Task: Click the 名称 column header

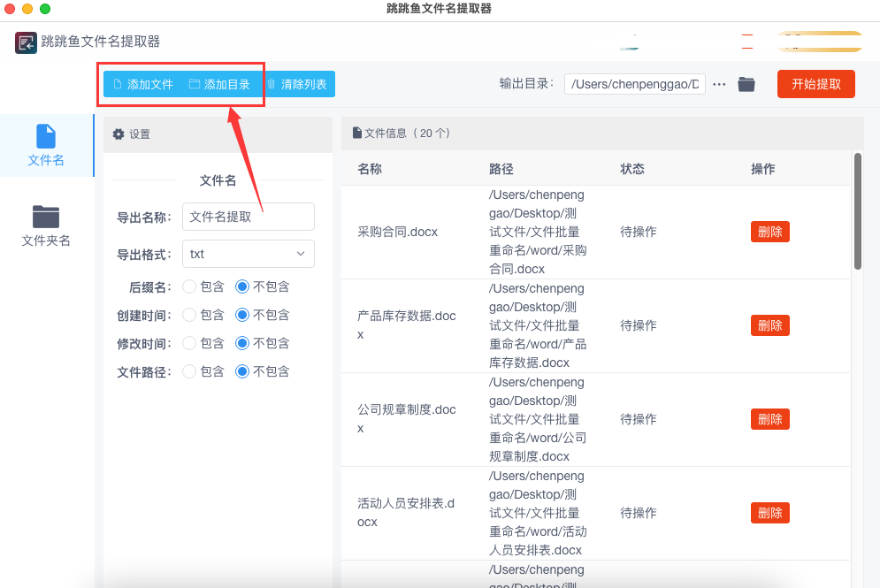Action: (370, 169)
